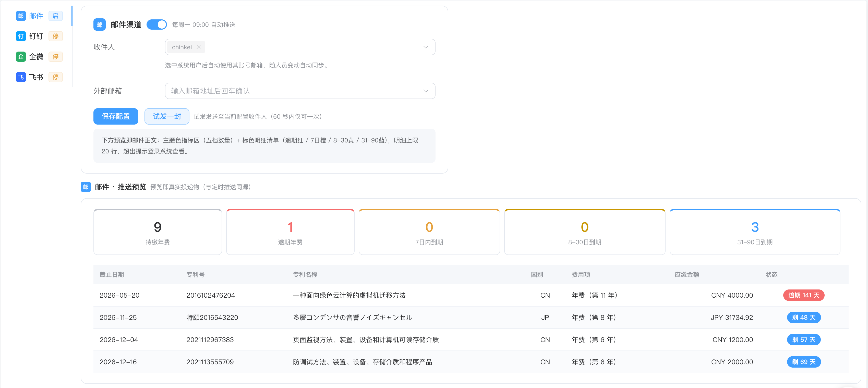Expand the 收件人 dropdown arrow
Screen dimensions: 868x388
pos(426,47)
